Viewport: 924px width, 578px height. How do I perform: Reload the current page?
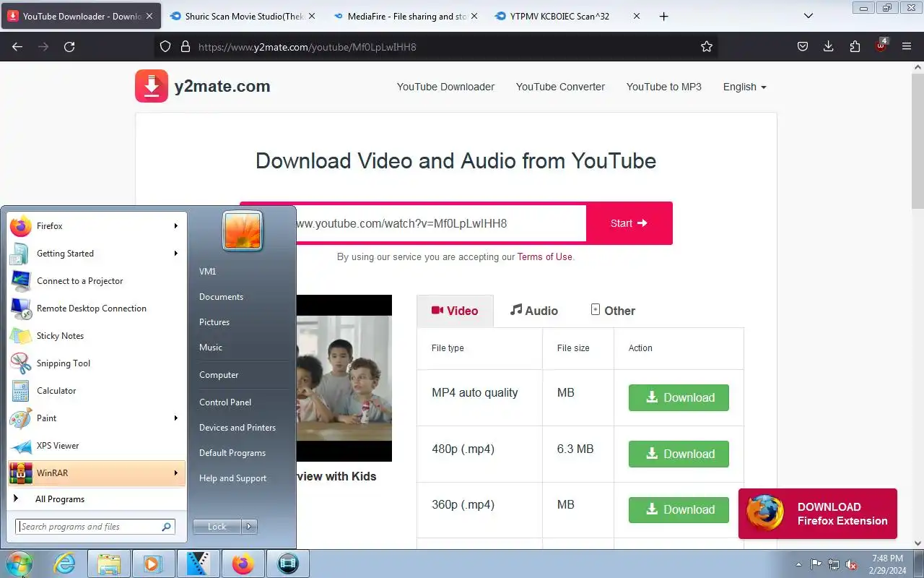coord(69,46)
